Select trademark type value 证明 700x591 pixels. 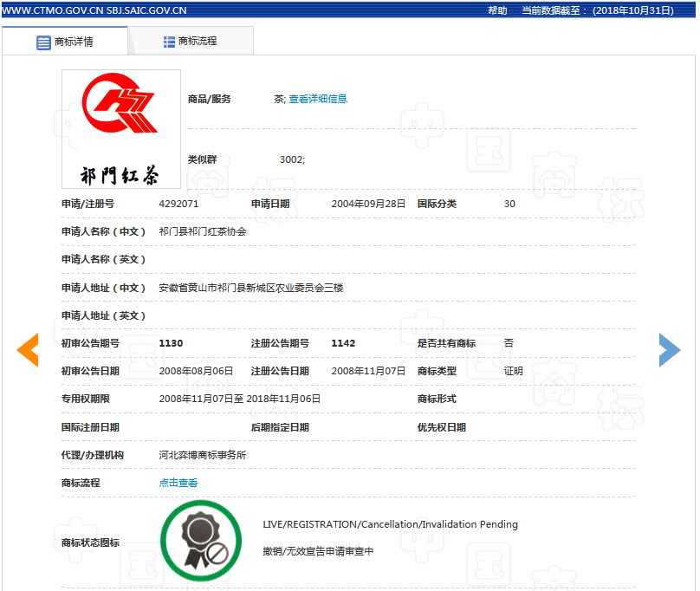pos(514,371)
